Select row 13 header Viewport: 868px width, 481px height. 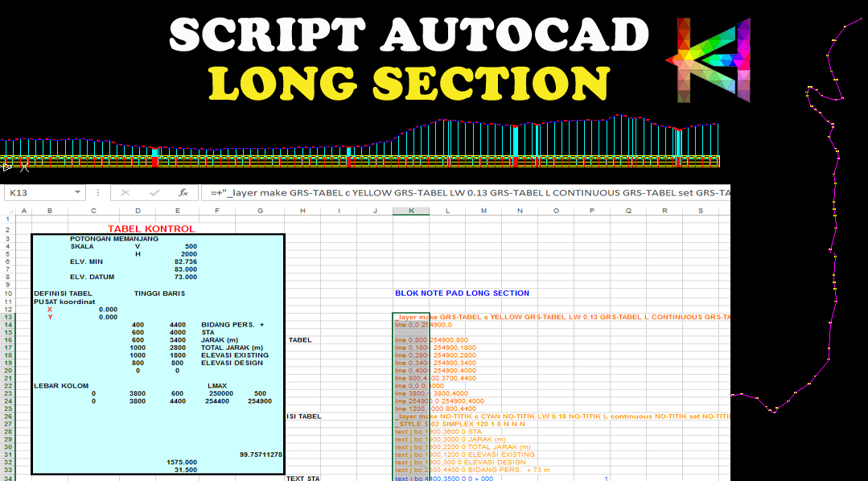(7, 318)
